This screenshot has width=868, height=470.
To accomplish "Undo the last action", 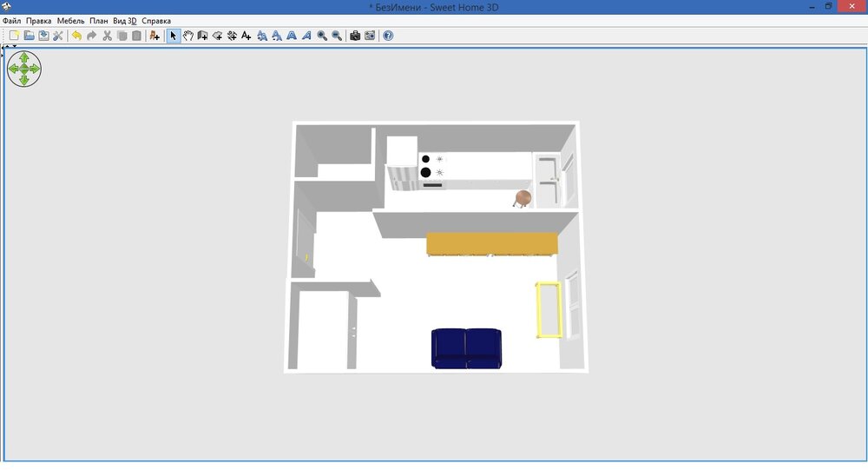I will pyautogui.click(x=76, y=36).
